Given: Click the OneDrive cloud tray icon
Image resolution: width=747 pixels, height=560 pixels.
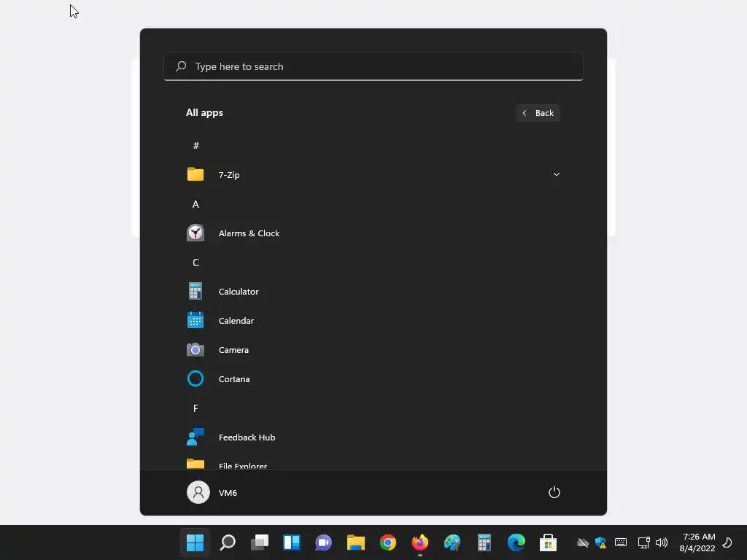Looking at the screenshot, I should [582, 542].
